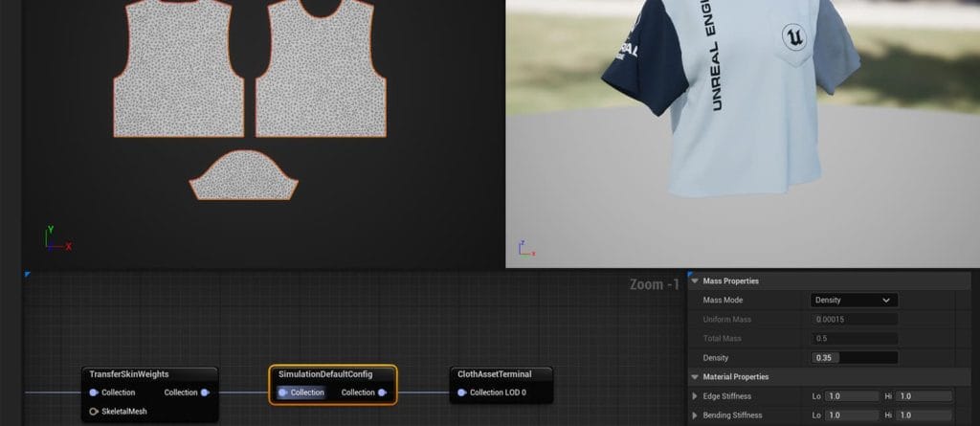Click the TransferSkinWeights Collection output pin

205,392
